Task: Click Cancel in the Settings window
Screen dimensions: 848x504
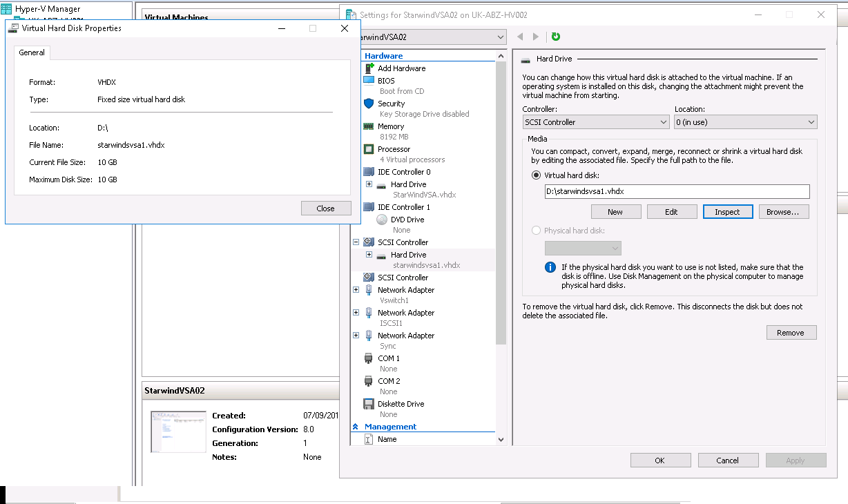Action: coord(728,461)
